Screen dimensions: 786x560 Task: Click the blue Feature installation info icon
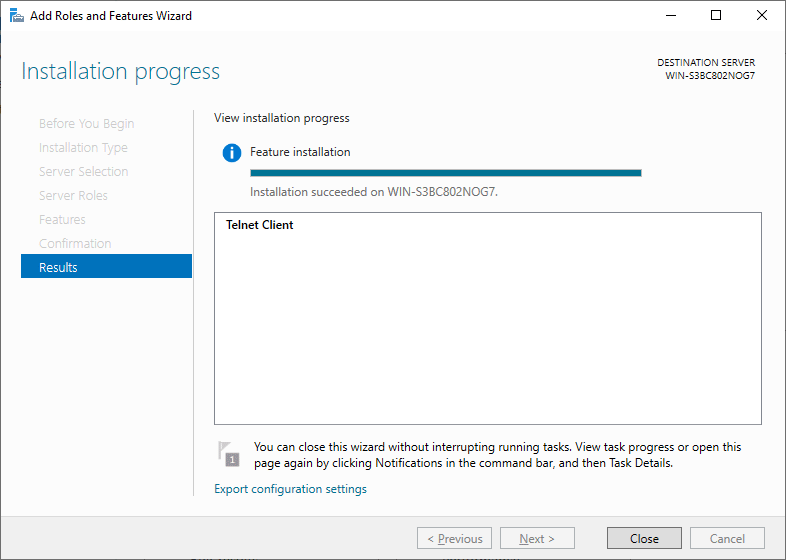click(x=232, y=152)
